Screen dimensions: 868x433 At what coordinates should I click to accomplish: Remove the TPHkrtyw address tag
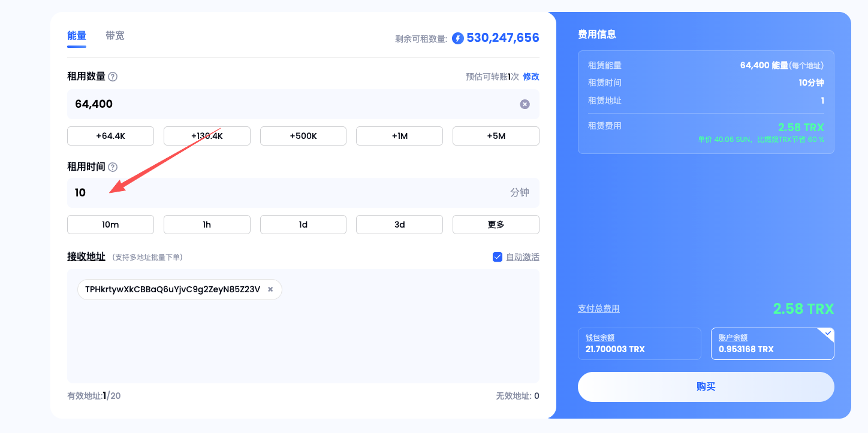270,289
